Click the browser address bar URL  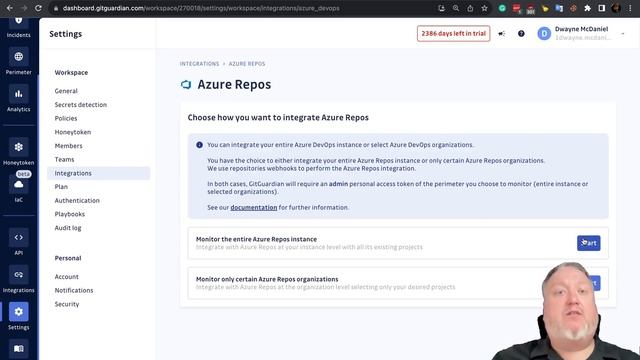coord(201,8)
